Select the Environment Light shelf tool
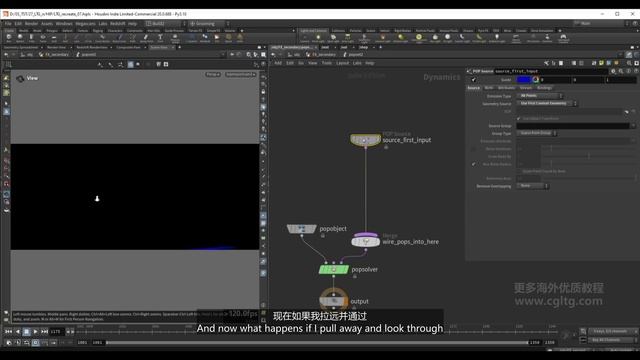This screenshot has width=640, height=360. click(x=419, y=38)
